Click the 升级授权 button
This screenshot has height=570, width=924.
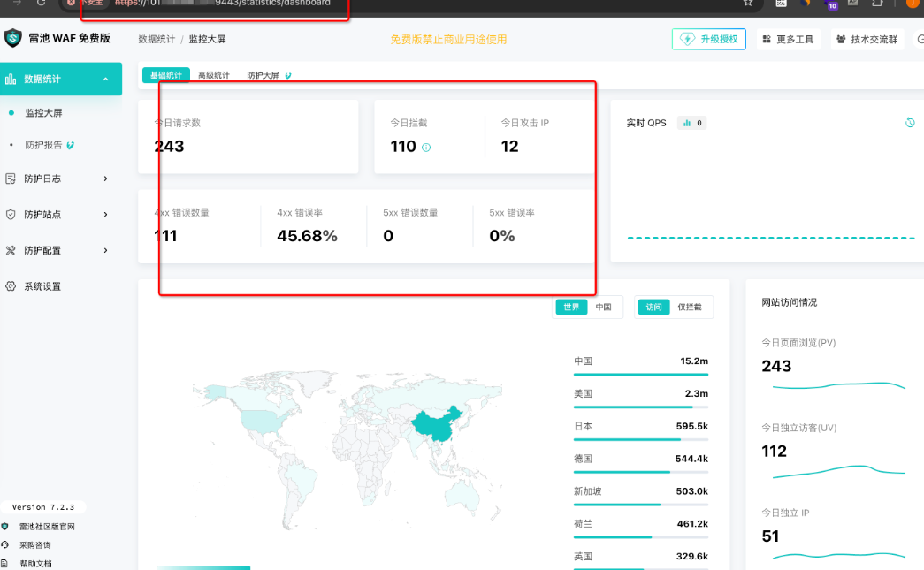(709, 39)
